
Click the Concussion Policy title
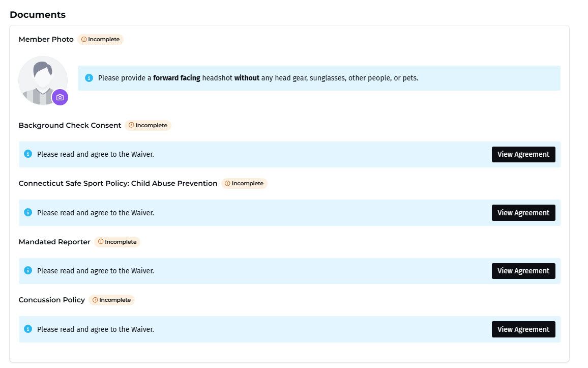(x=52, y=300)
